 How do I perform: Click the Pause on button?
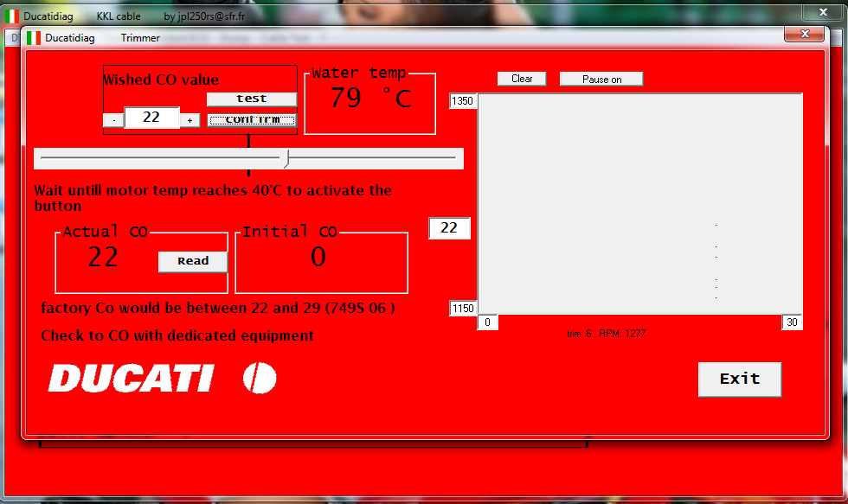[x=601, y=79]
